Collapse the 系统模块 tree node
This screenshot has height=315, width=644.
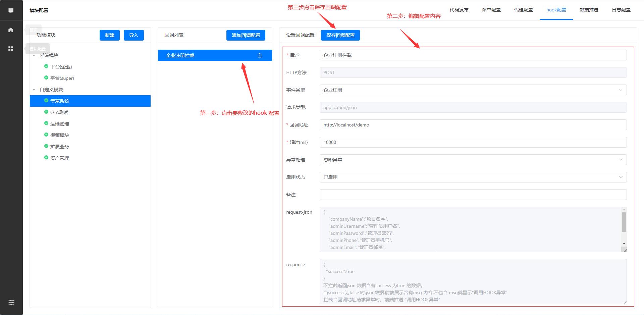[x=34, y=55]
